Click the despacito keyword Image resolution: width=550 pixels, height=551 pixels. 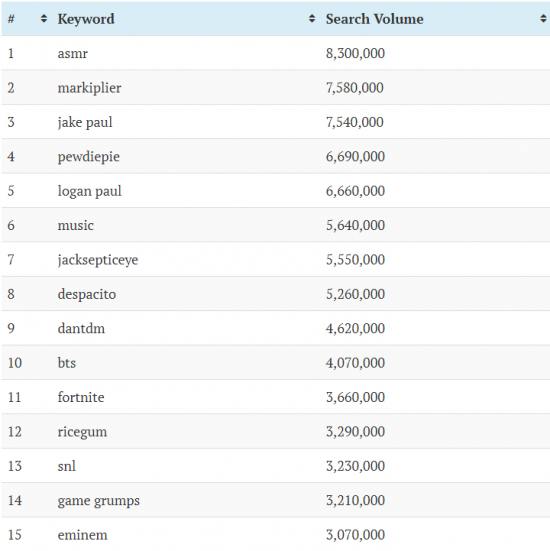pos(87,294)
